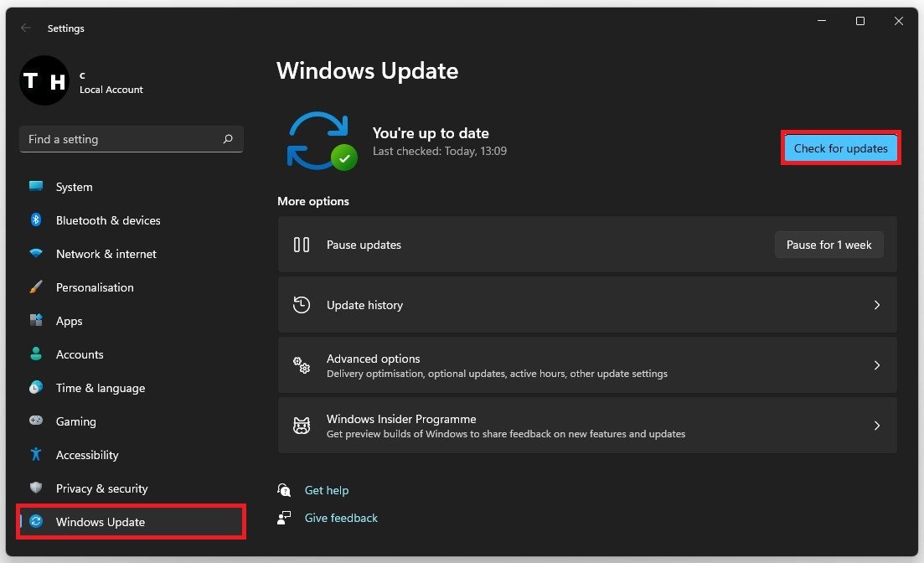Click the Bluetooth icon in sidebar

[36, 220]
